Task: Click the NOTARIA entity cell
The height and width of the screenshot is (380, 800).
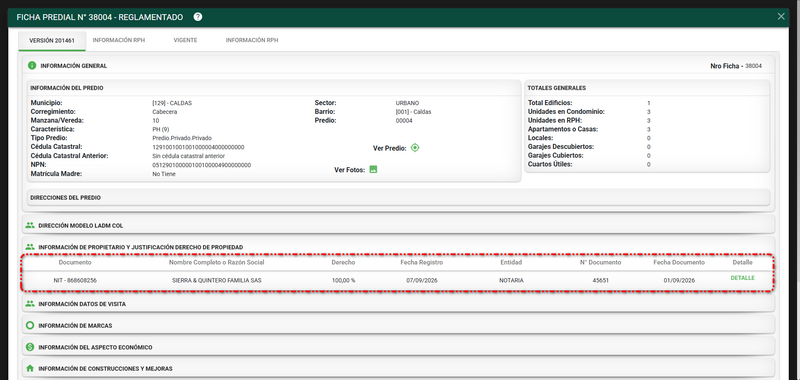Action: point(511,281)
